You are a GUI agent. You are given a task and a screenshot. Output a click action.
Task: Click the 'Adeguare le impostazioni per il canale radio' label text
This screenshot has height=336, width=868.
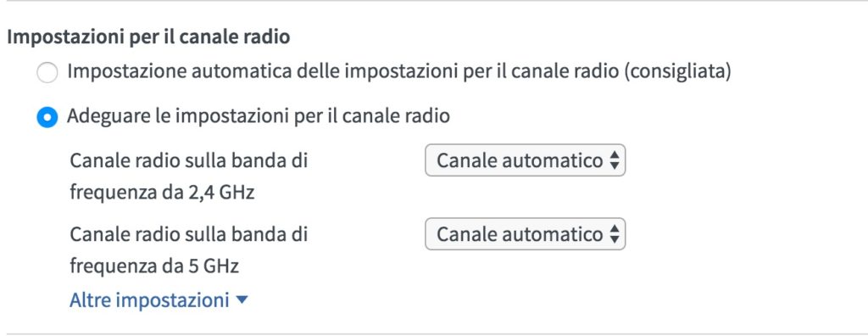(x=258, y=116)
